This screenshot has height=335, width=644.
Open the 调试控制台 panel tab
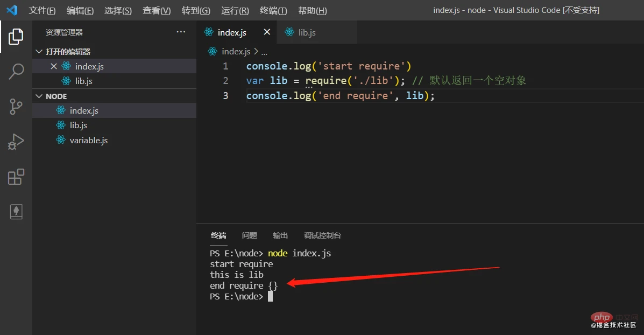[x=322, y=235]
